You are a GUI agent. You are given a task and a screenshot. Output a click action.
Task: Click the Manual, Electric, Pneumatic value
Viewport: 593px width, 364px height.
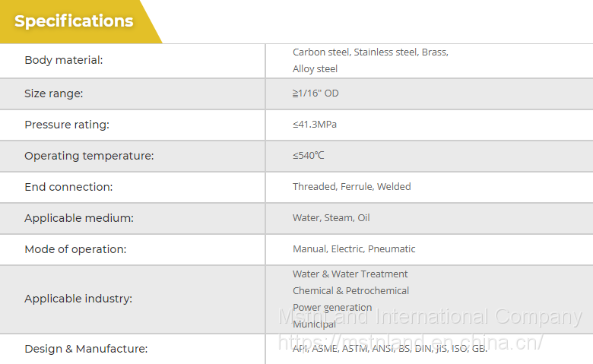point(354,249)
